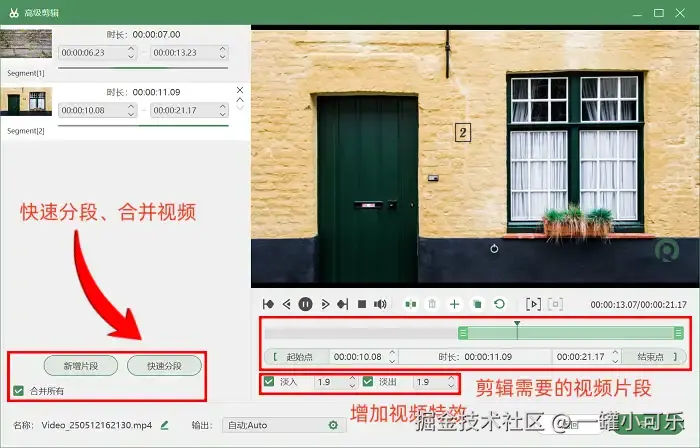
Task: Click the timeline left trim handle
Action: tap(463, 333)
